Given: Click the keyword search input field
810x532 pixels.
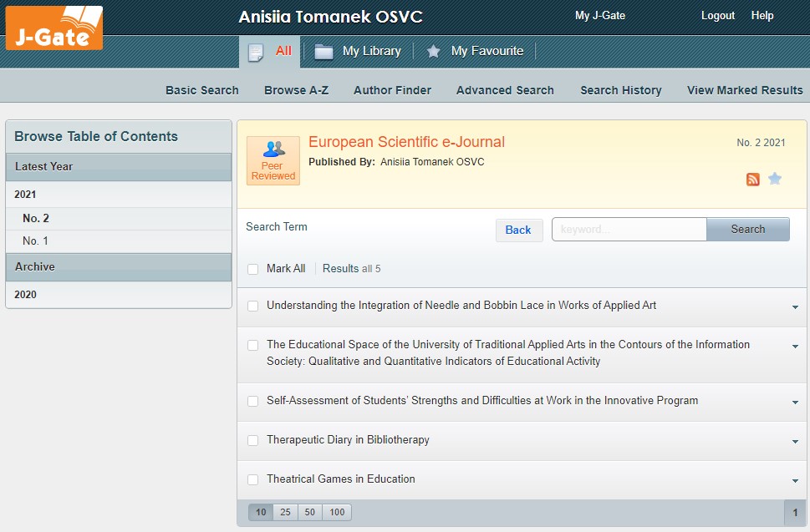Looking at the screenshot, I should tap(629, 230).
